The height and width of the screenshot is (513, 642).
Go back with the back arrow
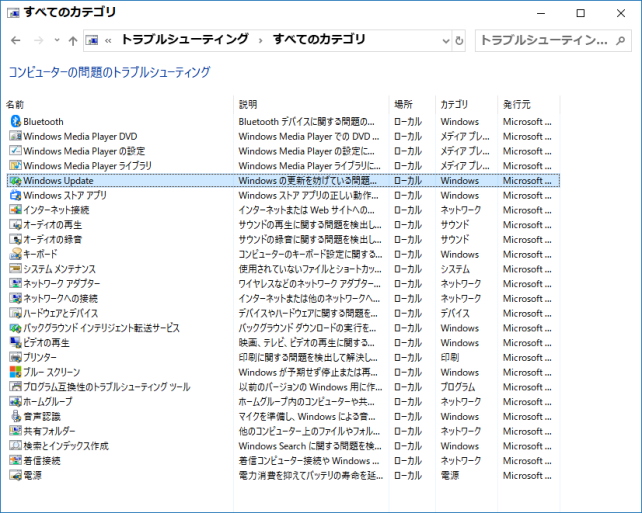[16, 40]
